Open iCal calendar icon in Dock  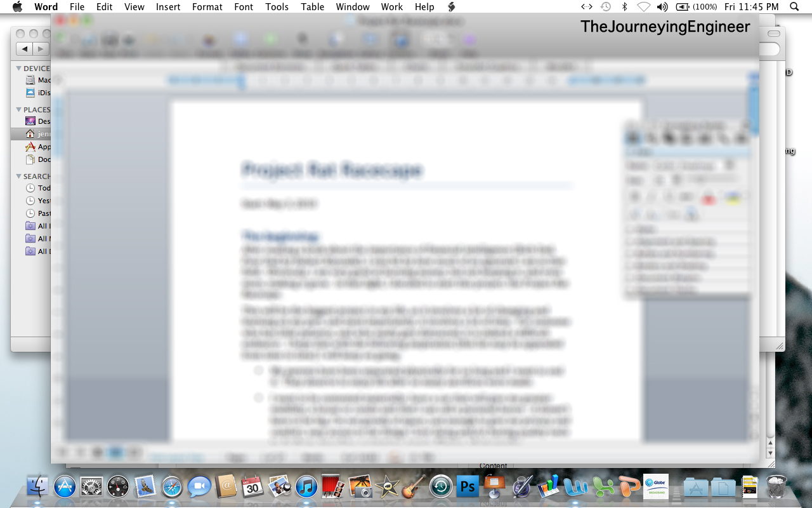click(x=252, y=488)
